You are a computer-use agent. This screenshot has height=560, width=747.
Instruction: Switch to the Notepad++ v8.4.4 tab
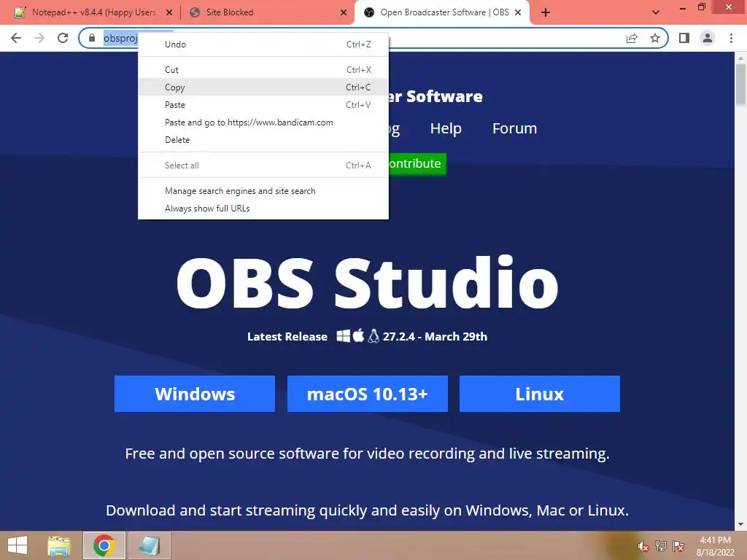pos(93,12)
